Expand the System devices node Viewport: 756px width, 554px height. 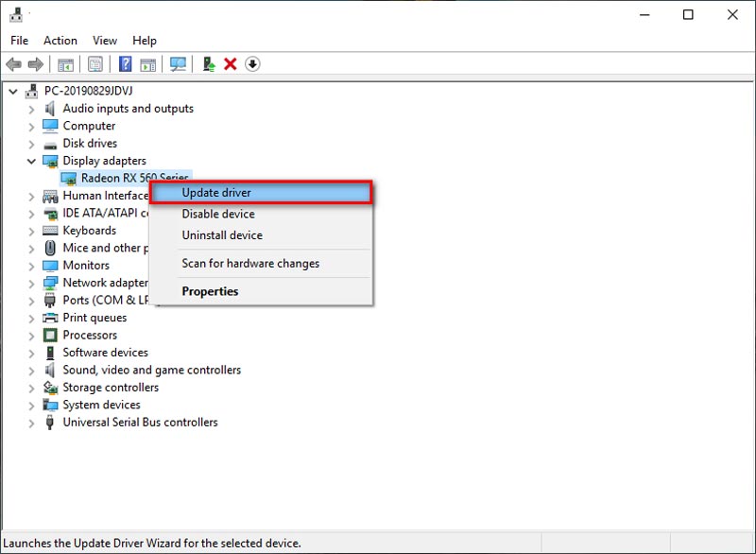[31, 406]
